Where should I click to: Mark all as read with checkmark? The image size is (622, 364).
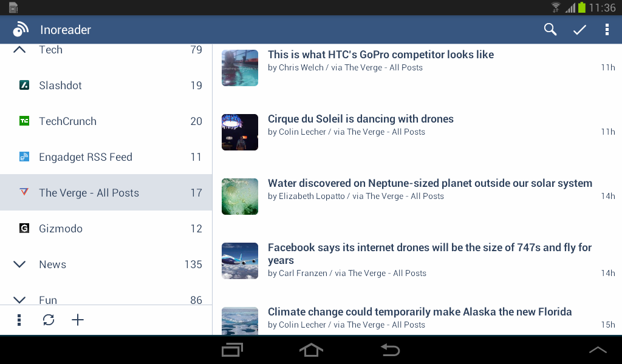point(579,30)
